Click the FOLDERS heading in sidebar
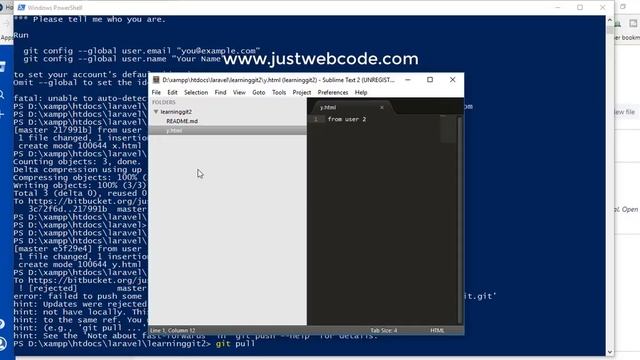 [164, 102]
